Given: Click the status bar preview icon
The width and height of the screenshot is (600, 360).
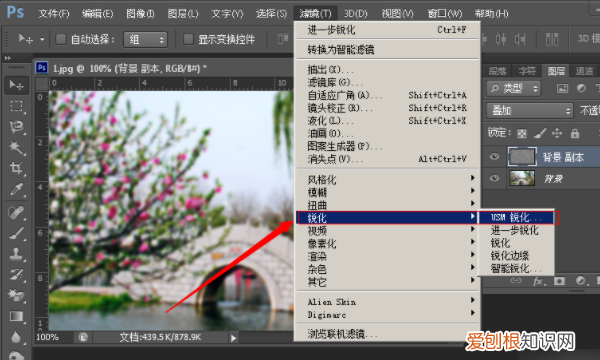Looking at the screenshot, I should [x=83, y=337].
